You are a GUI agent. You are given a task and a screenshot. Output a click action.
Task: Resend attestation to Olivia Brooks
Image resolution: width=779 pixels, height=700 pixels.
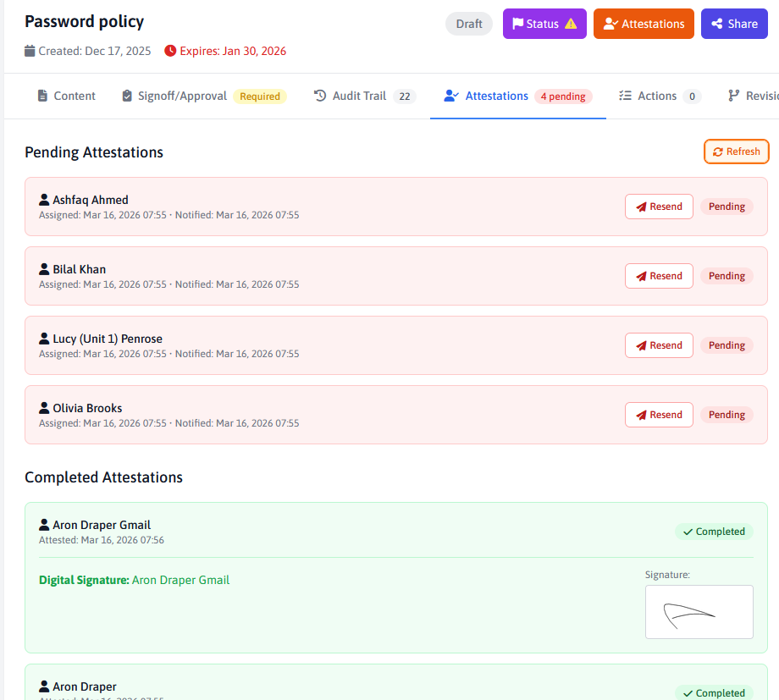[659, 415]
